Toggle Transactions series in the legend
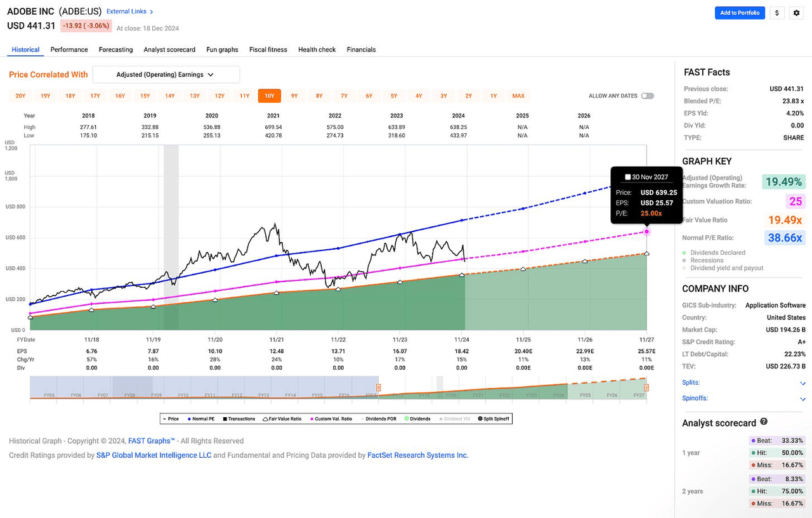Viewport: 812px width, 518px height. [239, 418]
